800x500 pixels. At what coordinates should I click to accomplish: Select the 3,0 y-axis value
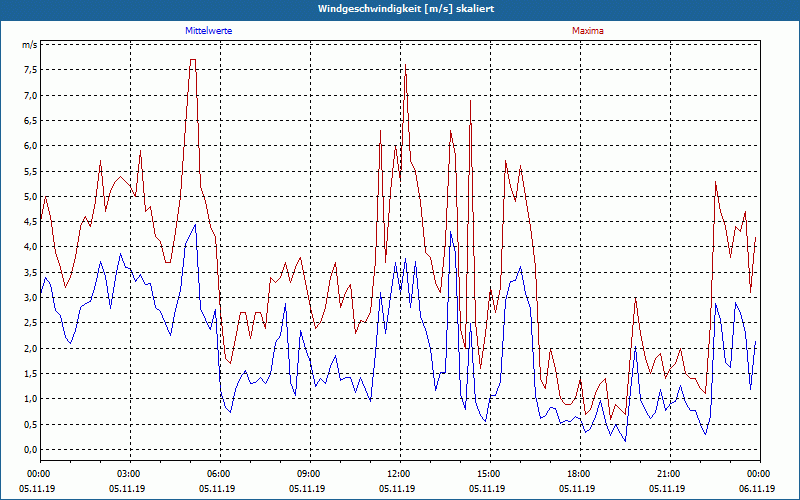click(31, 298)
